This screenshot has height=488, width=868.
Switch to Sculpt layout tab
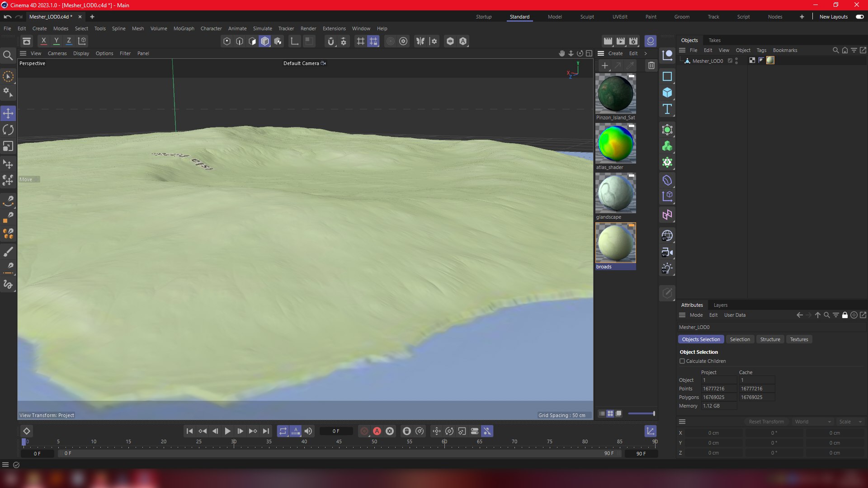[587, 17]
